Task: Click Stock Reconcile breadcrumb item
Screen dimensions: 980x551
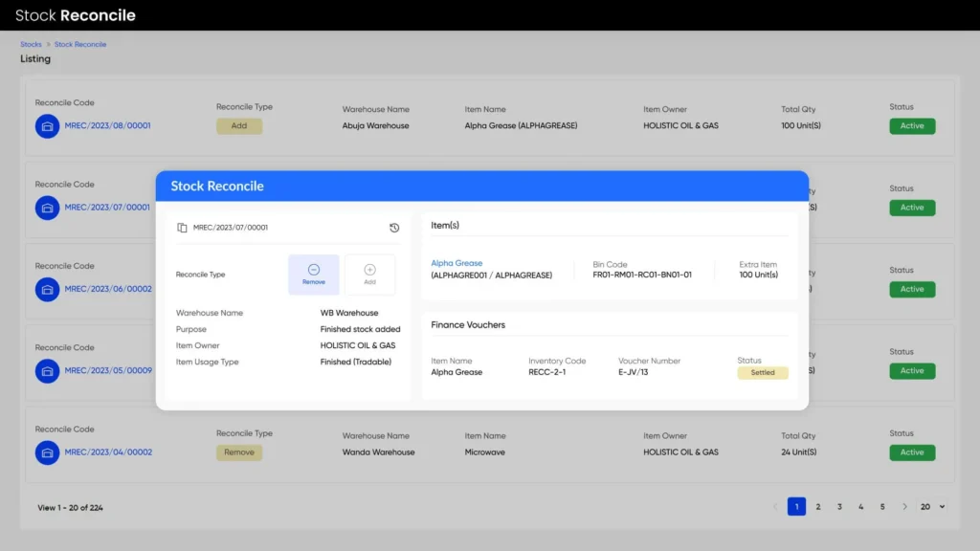Action: (80, 44)
